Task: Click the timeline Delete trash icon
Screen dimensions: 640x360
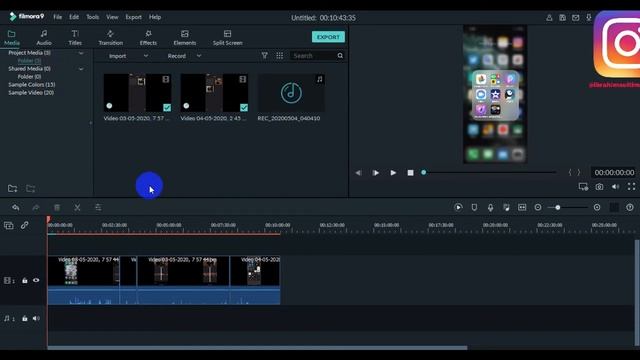Action: (57, 207)
